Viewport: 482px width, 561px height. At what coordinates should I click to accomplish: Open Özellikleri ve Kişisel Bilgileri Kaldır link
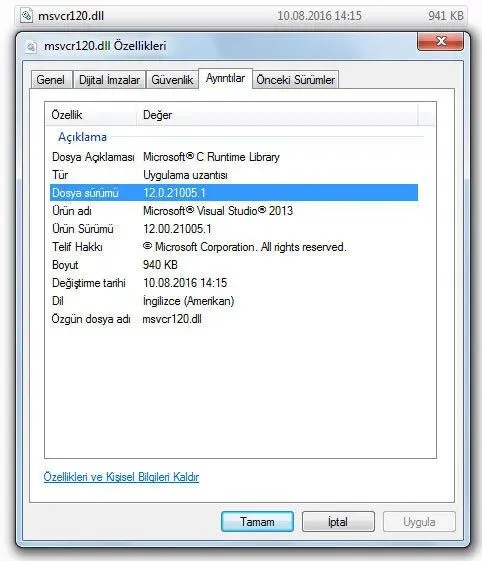121,477
